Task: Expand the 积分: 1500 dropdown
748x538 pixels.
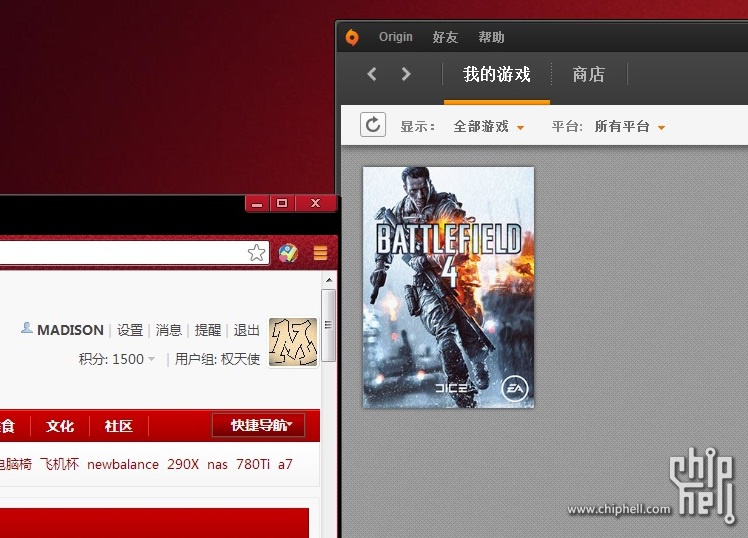Action: pyautogui.click(x=117, y=359)
